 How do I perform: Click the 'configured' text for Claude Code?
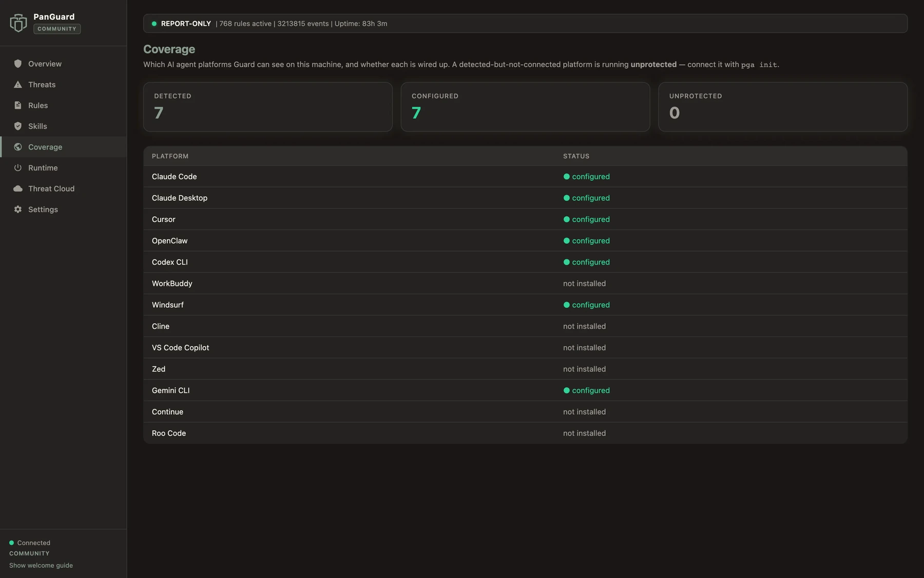pos(591,177)
